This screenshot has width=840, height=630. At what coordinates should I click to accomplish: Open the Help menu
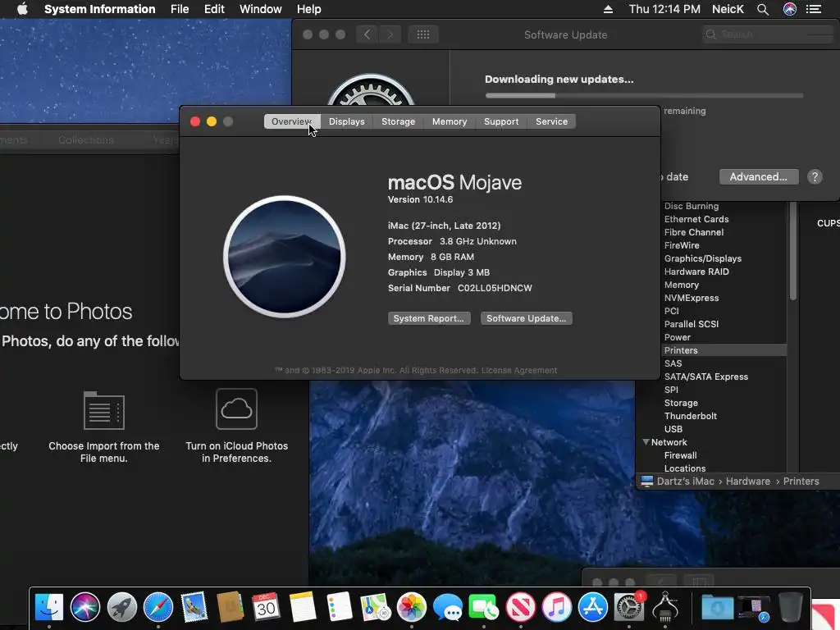pos(309,9)
